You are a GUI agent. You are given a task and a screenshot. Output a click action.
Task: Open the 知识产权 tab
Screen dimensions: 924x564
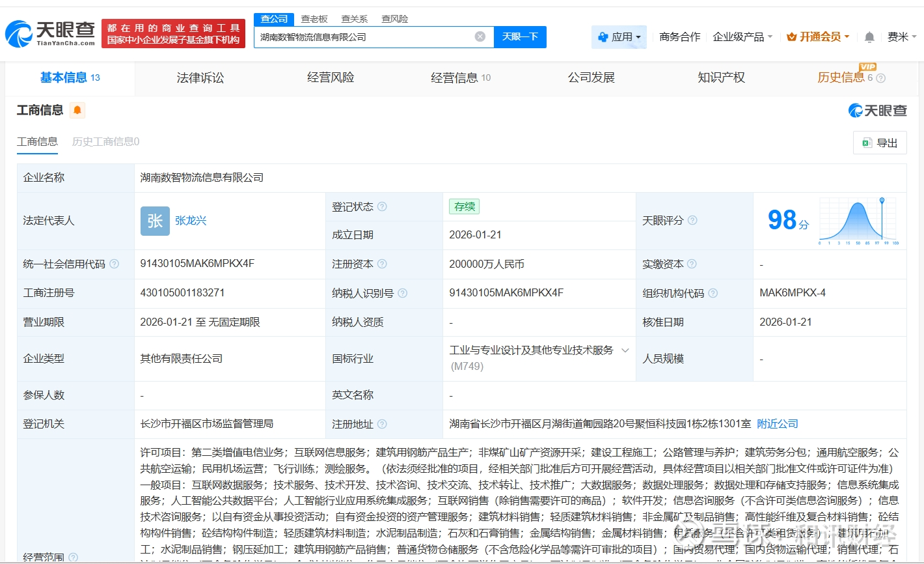click(721, 78)
